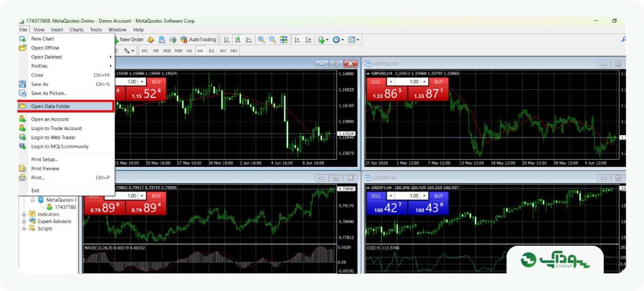This screenshot has height=291, width=644.
Task: Open MetaEditor yellow book icon
Action: [151, 40]
